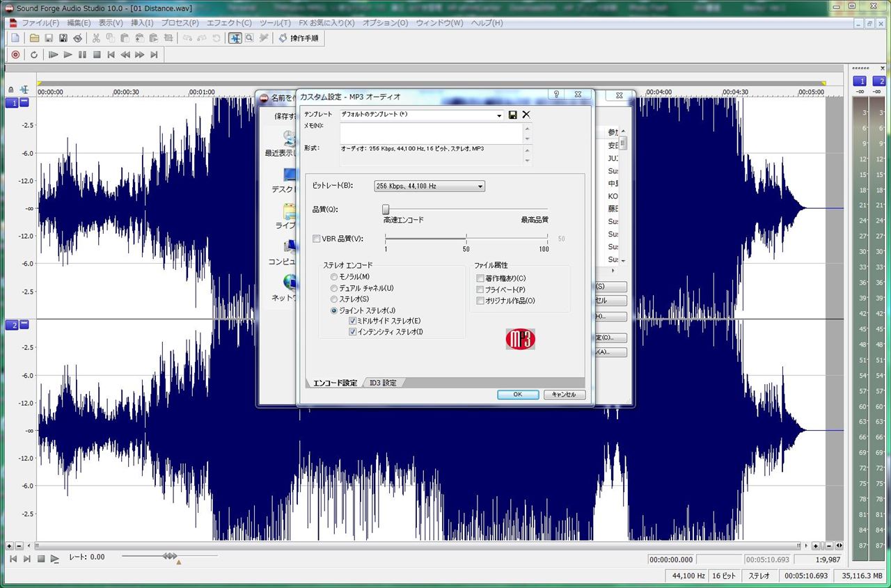
Task: Click the red Record button
Action: coord(15,54)
